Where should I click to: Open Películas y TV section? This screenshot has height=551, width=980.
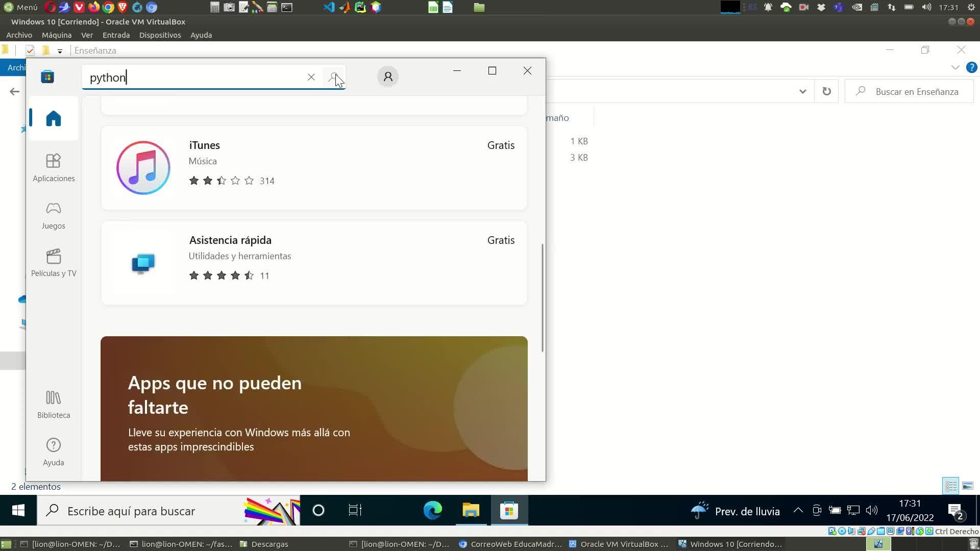[x=54, y=262]
